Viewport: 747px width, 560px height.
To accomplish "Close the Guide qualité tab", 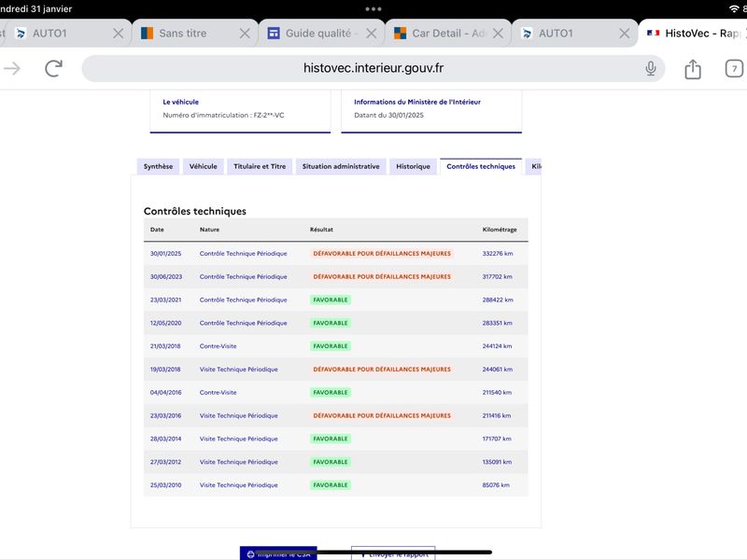I will click(371, 34).
